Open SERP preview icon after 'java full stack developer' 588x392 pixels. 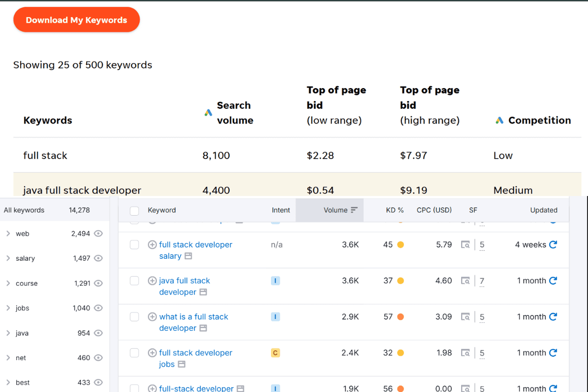pyautogui.click(x=203, y=292)
